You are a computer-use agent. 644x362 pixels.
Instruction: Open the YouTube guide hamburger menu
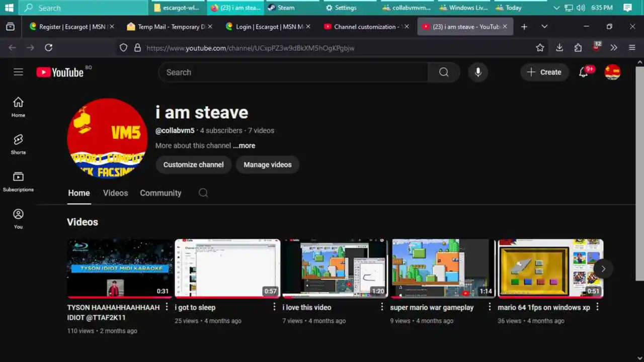(18, 72)
